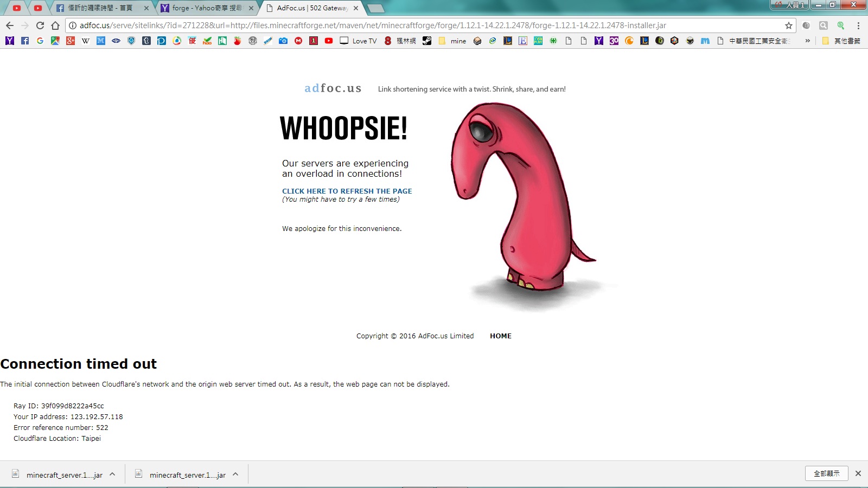Close the downloads bar
This screenshot has height=488, width=868.
coord(858,473)
